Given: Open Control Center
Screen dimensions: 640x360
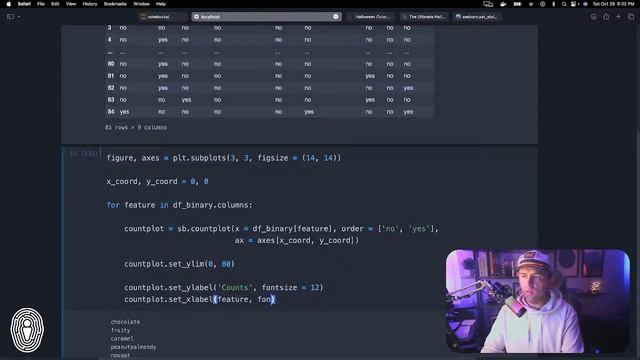Looking at the screenshot, I should pyautogui.click(x=574, y=4).
